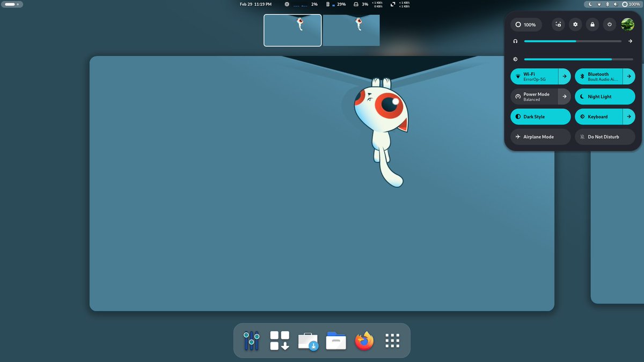Viewport: 644px width, 362px height.
Task: Expand the Keyboard backlight options arrow
Action: tap(629, 116)
